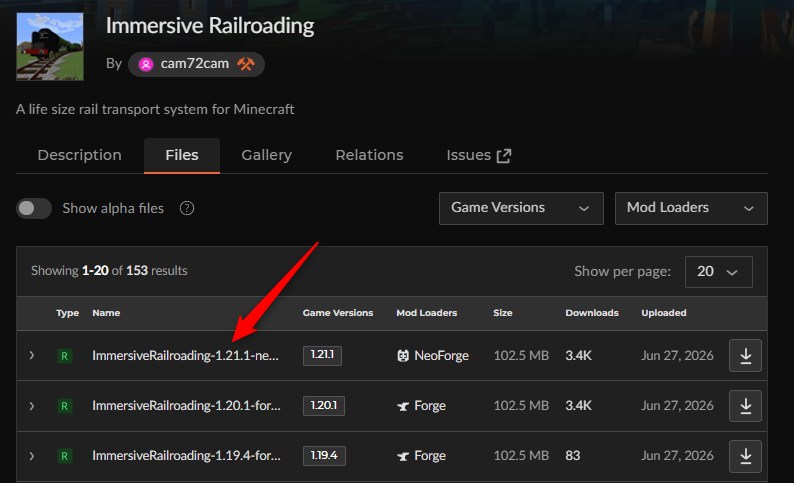Open the Issues external link tab
This screenshot has width=794, height=483.
click(479, 155)
